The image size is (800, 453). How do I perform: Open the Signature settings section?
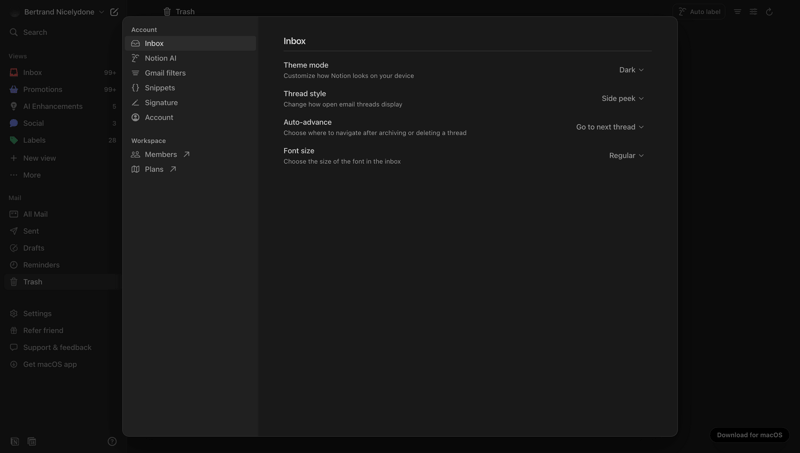(190, 103)
